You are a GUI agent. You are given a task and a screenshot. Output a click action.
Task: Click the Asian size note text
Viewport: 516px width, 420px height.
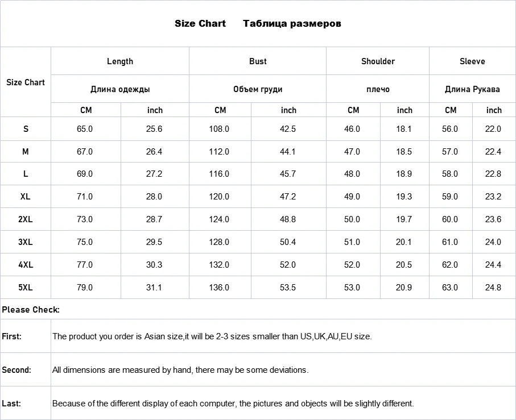(212, 336)
